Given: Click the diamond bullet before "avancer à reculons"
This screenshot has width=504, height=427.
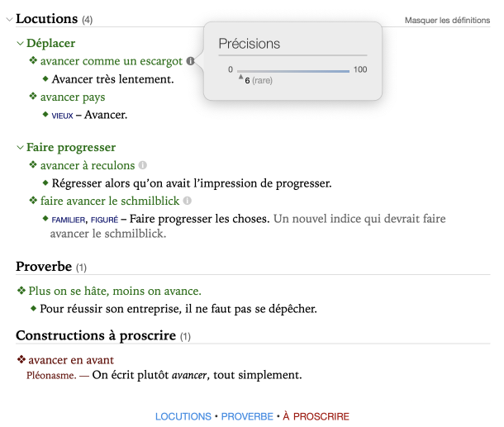Looking at the screenshot, I should 33,166.
